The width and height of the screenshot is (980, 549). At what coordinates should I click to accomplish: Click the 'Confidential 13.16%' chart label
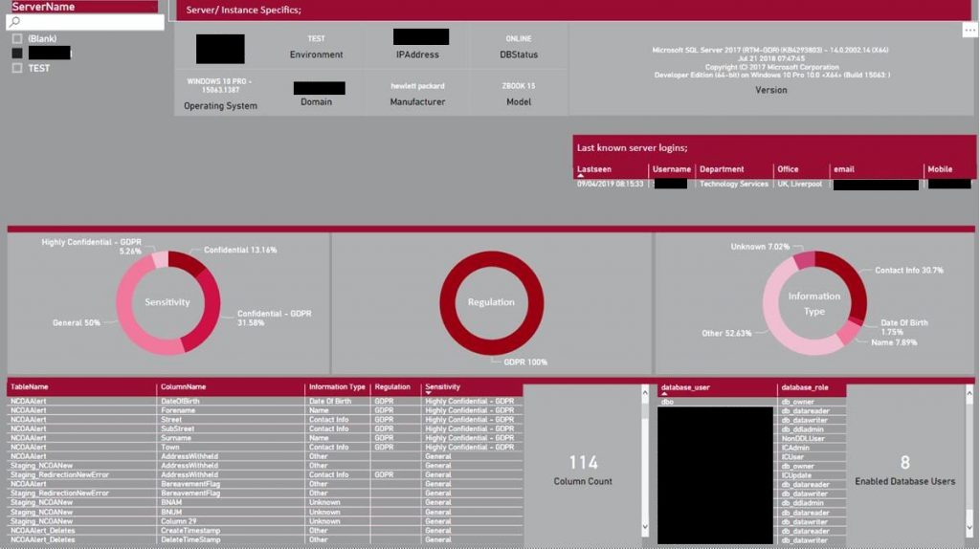(240, 250)
